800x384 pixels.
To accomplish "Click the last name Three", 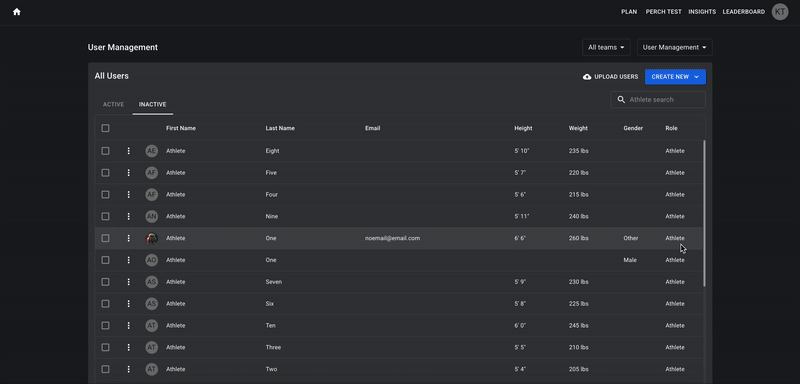I will (x=273, y=347).
